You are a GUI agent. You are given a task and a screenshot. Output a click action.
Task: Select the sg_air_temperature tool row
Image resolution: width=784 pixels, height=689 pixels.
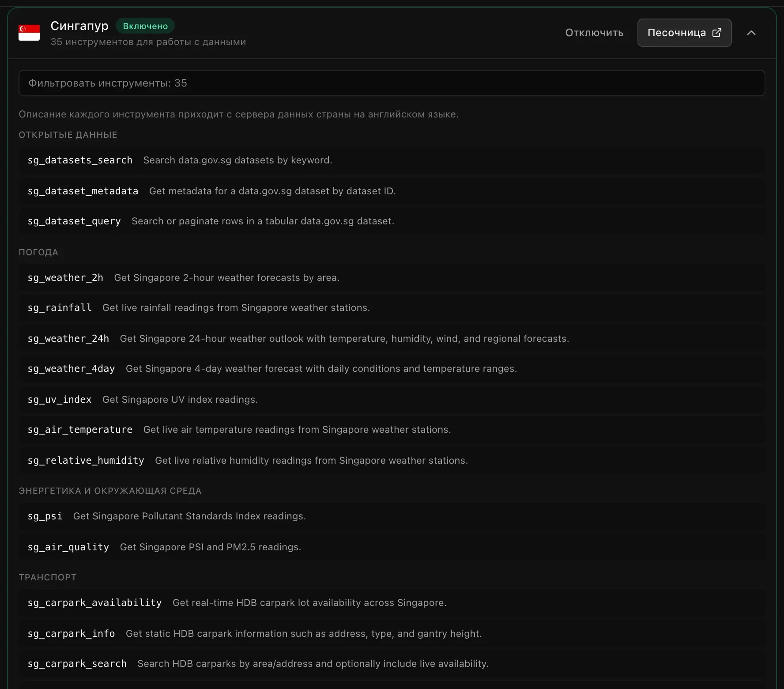(392, 429)
